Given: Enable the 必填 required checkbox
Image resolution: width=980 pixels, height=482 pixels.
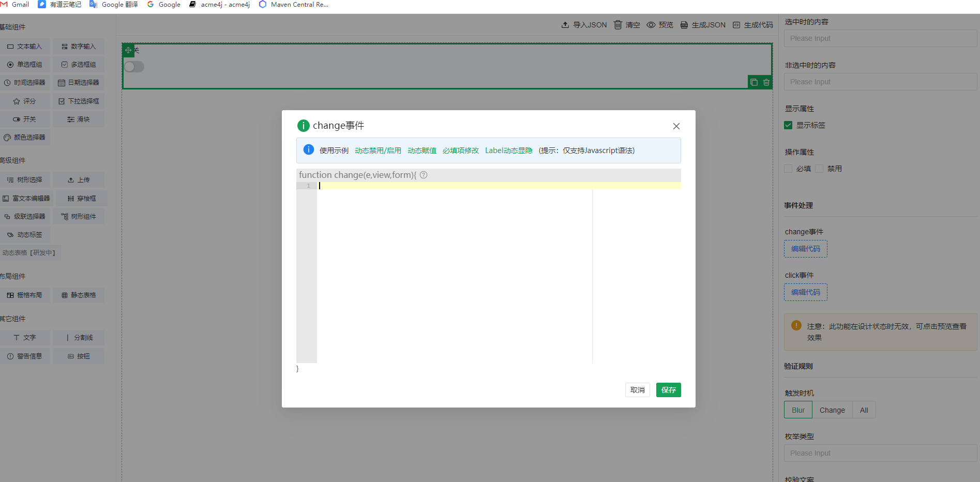Looking at the screenshot, I should click(788, 168).
